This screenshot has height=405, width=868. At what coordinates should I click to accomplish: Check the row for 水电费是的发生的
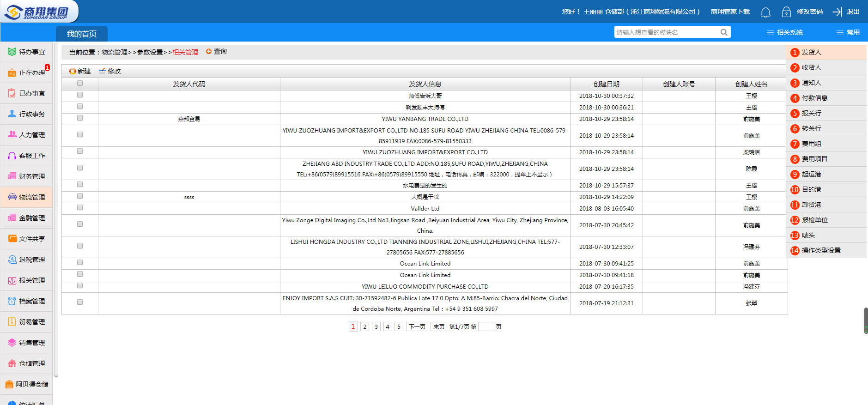click(80, 184)
